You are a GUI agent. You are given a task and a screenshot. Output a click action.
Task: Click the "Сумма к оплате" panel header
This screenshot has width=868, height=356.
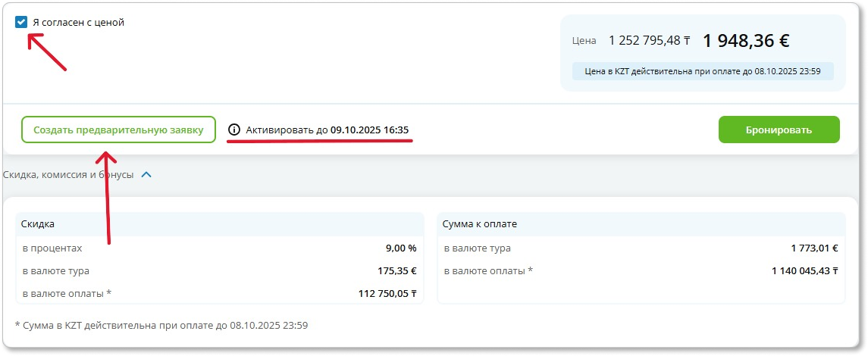point(480,224)
